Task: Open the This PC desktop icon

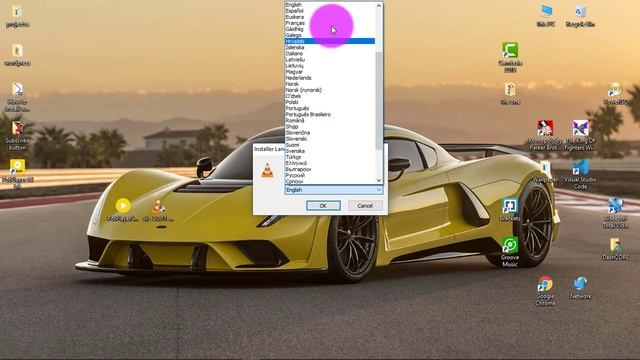Action: point(546,16)
